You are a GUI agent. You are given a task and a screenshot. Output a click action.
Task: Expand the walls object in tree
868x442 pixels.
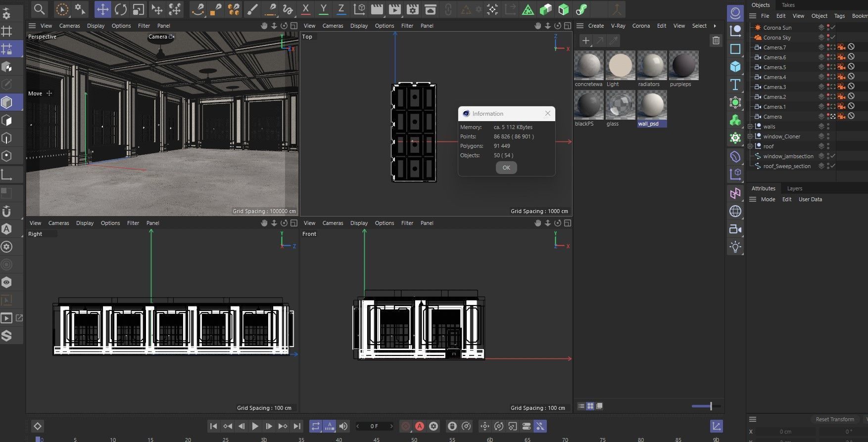click(750, 127)
